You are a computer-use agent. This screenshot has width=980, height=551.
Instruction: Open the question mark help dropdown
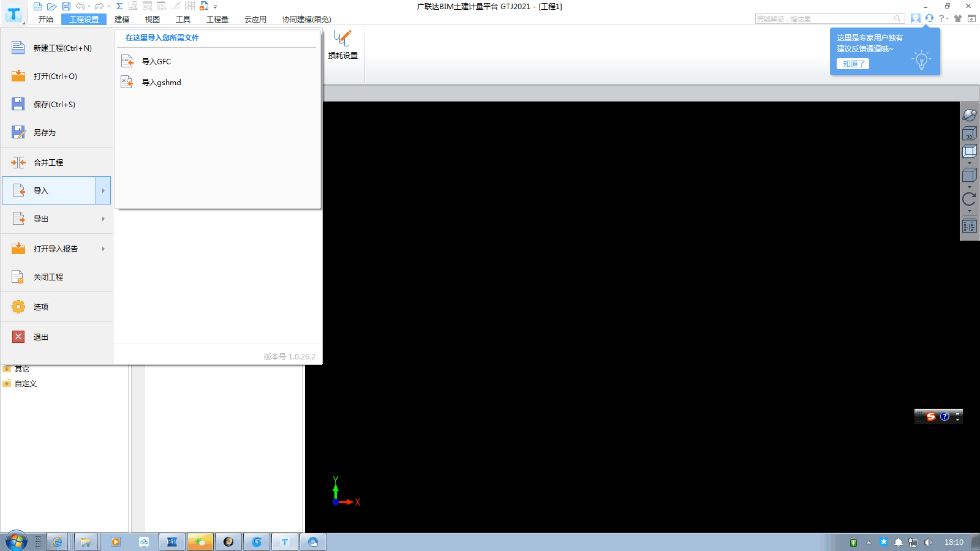coord(944,18)
